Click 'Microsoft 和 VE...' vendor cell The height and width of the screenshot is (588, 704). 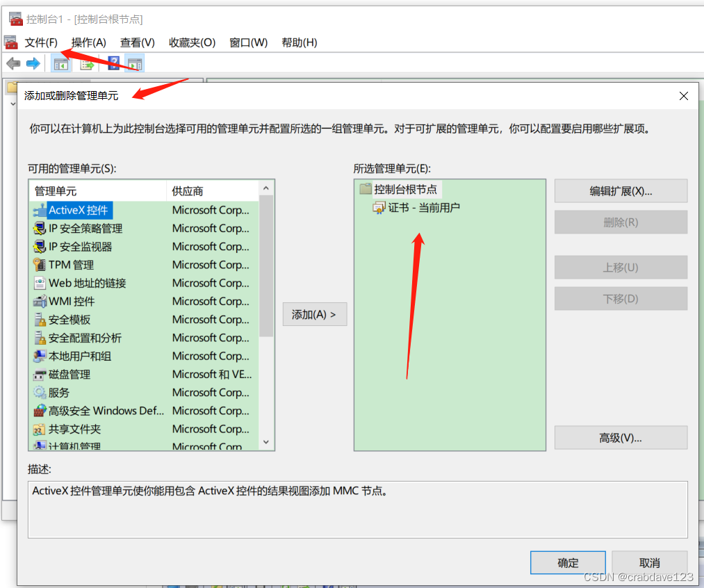point(212,375)
